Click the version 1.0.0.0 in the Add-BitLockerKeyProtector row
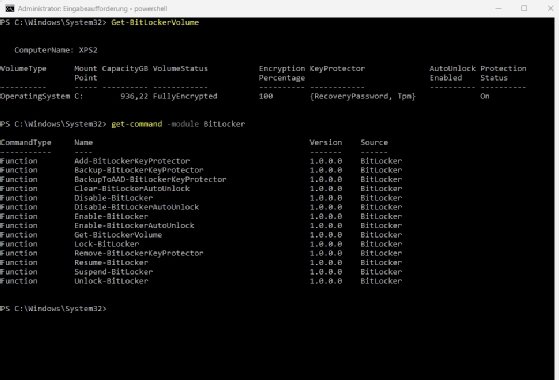The width and height of the screenshot is (559, 380). click(x=326, y=161)
